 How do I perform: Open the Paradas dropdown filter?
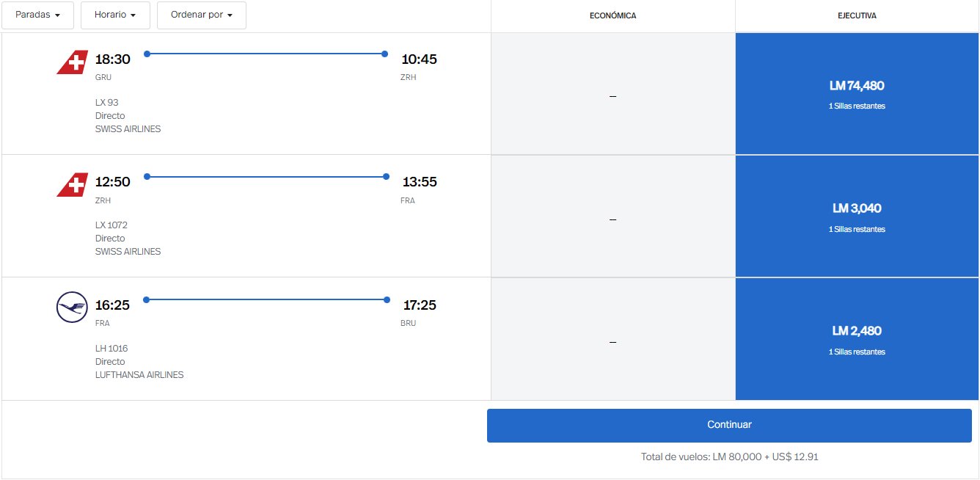[x=37, y=15]
